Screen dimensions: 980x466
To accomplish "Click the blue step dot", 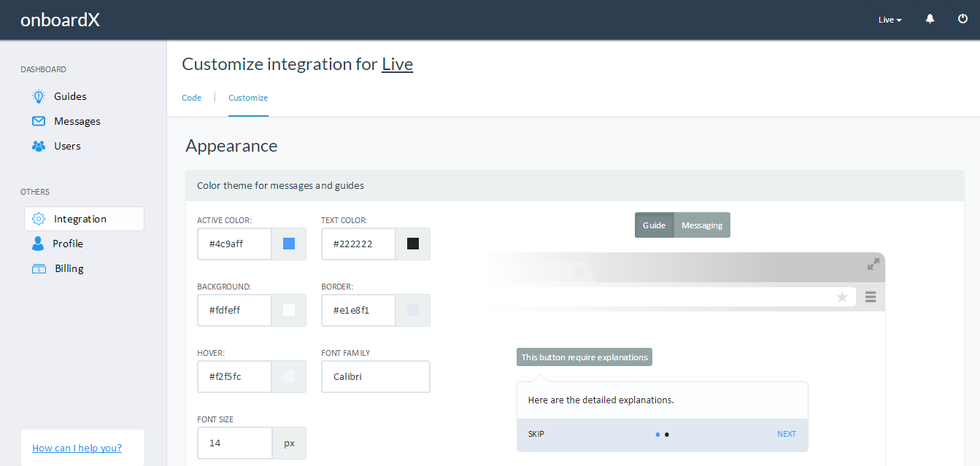I will tap(658, 435).
